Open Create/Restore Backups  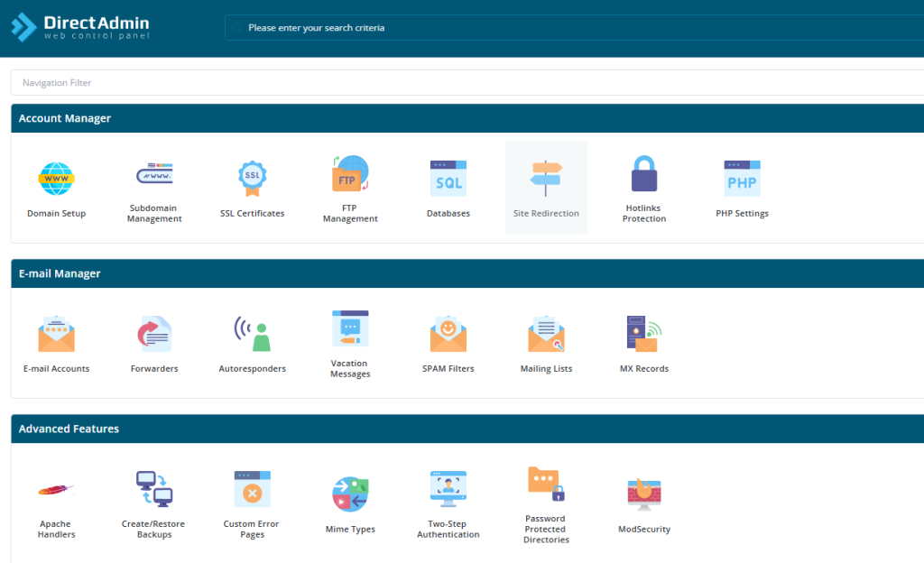click(x=154, y=489)
